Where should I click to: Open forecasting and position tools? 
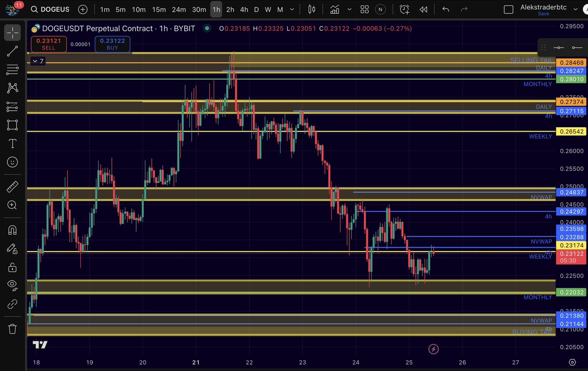[x=12, y=106]
